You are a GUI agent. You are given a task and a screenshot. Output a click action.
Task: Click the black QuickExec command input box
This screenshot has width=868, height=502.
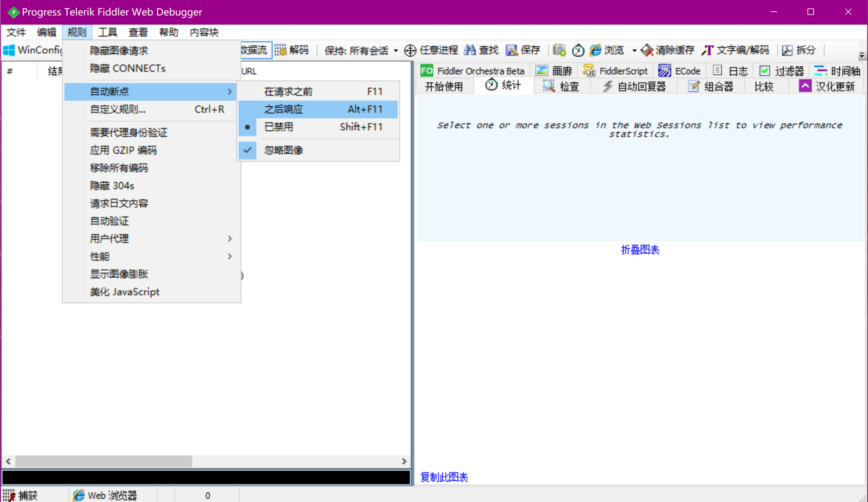206,477
